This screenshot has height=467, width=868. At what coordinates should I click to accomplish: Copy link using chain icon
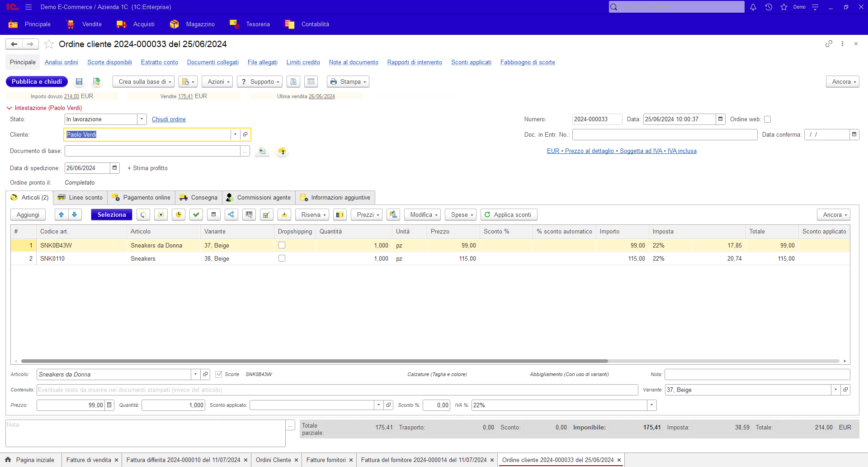(x=829, y=43)
